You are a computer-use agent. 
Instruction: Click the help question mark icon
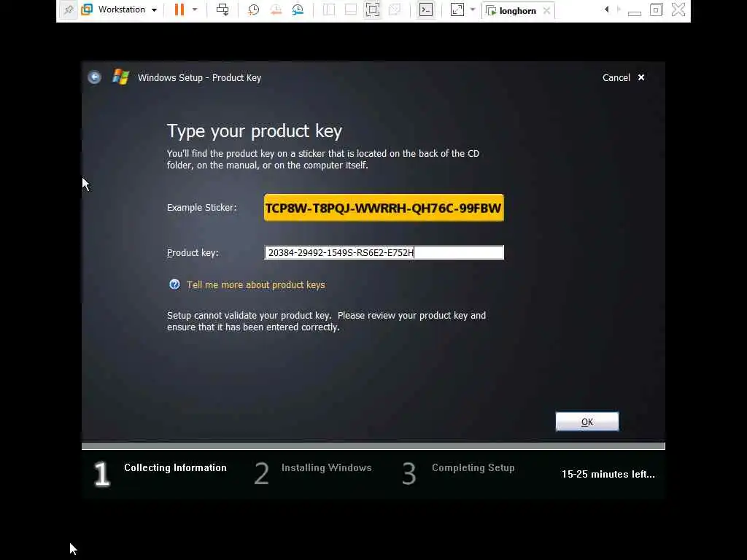click(x=174, y=284)
